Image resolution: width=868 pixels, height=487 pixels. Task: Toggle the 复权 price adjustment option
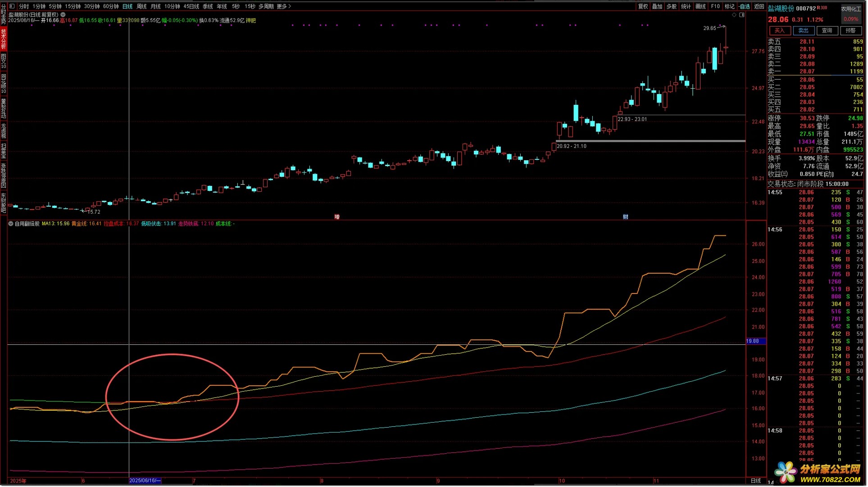point(643,6)
